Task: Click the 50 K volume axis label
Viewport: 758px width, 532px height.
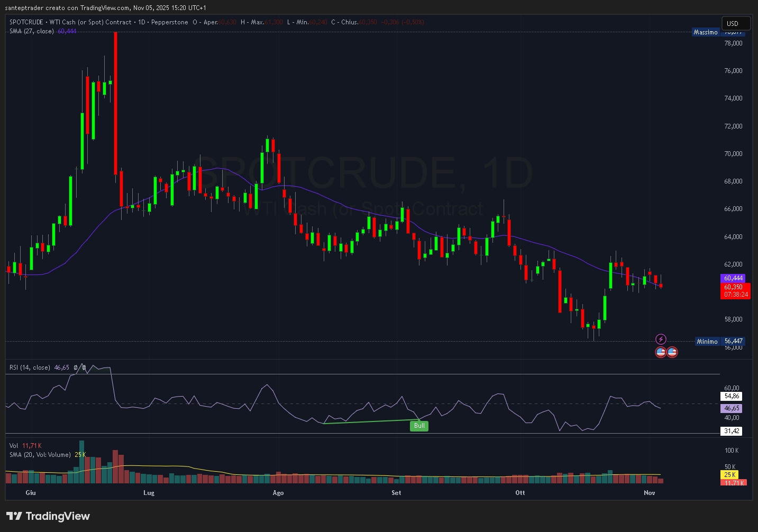Action: [730, 467]
